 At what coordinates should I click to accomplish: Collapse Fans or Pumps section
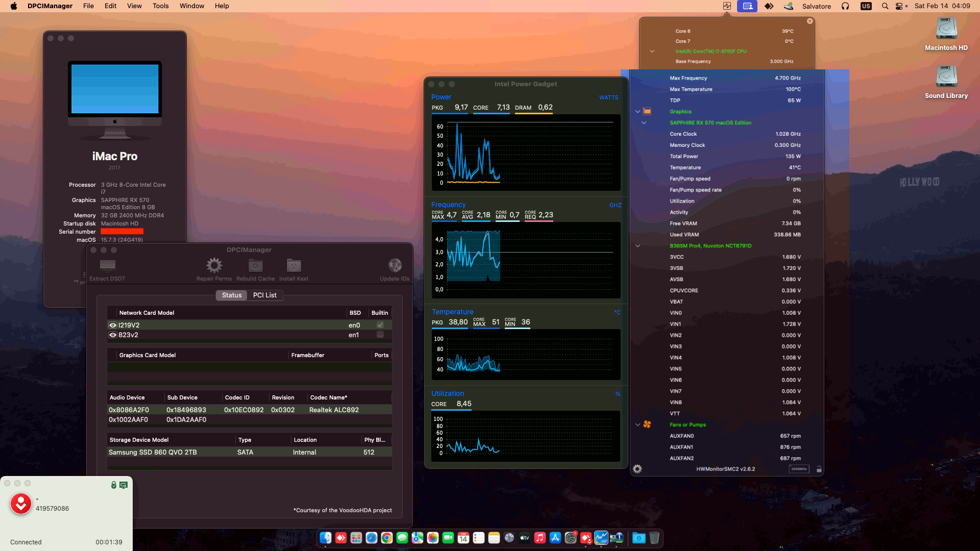pyautogui.click(x=638, y=424)
